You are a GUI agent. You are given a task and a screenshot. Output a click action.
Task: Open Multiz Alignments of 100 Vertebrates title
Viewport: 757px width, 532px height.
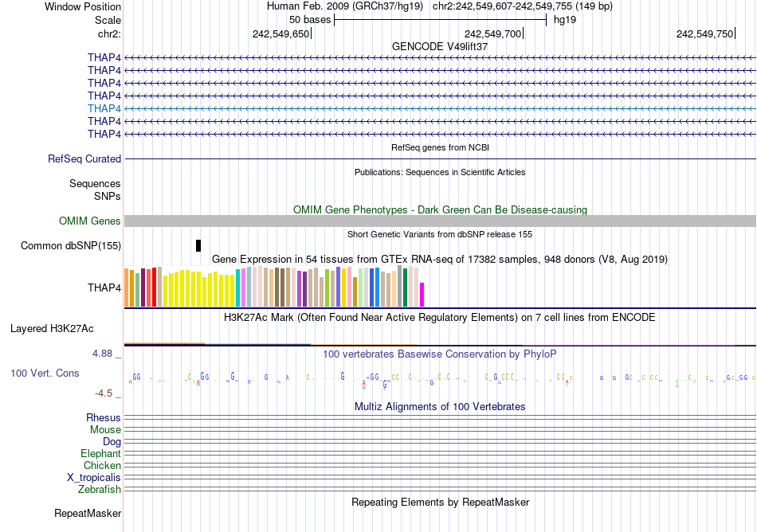pyautogui.click(x=440, y=407)
